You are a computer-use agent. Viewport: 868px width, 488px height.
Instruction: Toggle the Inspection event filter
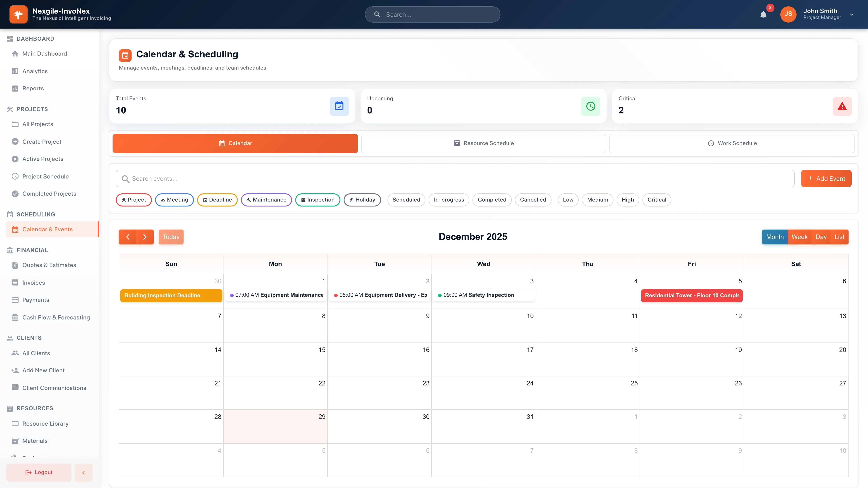coord(317,200)
